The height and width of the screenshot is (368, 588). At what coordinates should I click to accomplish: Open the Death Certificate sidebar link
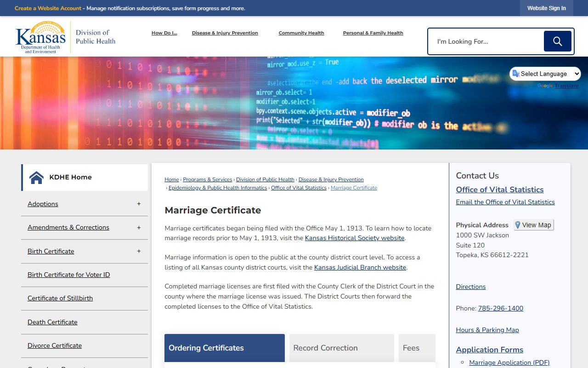(x=52, y=322)
